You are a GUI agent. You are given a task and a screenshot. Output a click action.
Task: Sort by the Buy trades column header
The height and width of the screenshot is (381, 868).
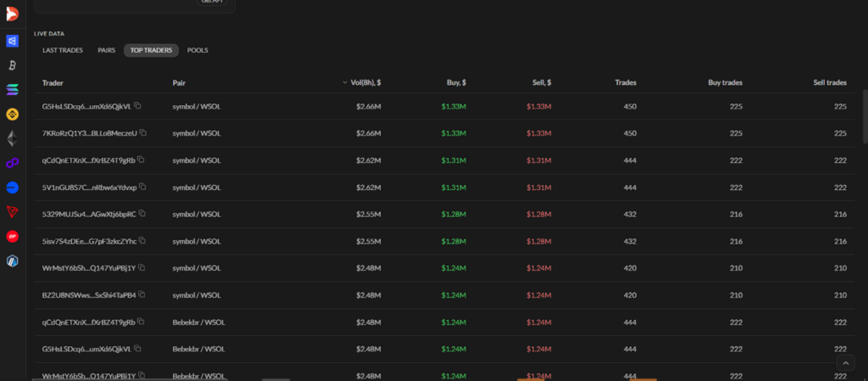tap(726, 82)
